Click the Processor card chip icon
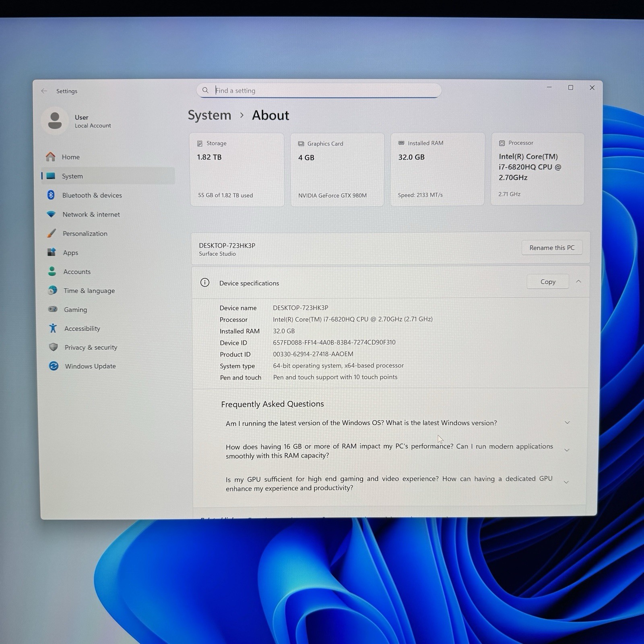The image size is (644, 644). (502, 143)
